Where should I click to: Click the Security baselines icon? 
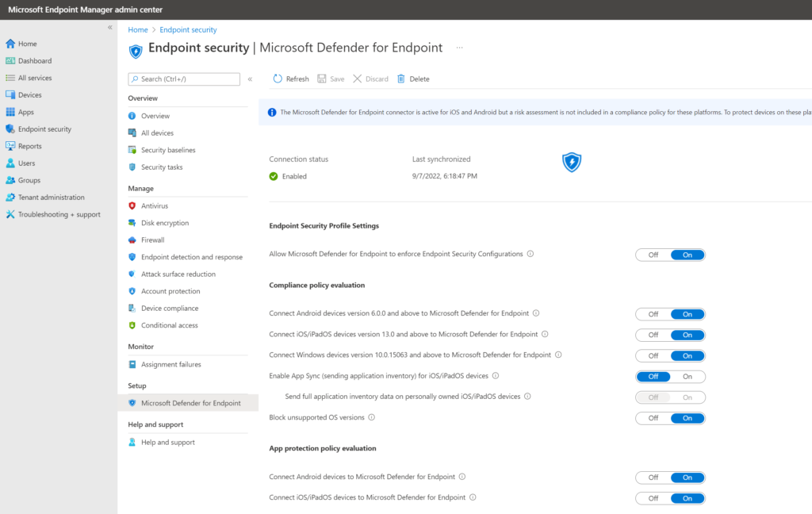pyautogui.click(x=132, y=150)
